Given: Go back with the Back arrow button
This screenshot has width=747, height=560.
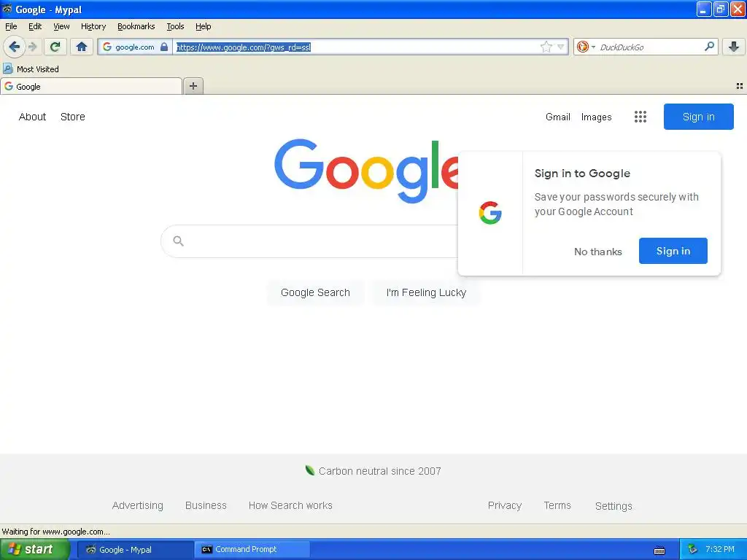Looking at the screenshot, I should click(x=15, y=47).
